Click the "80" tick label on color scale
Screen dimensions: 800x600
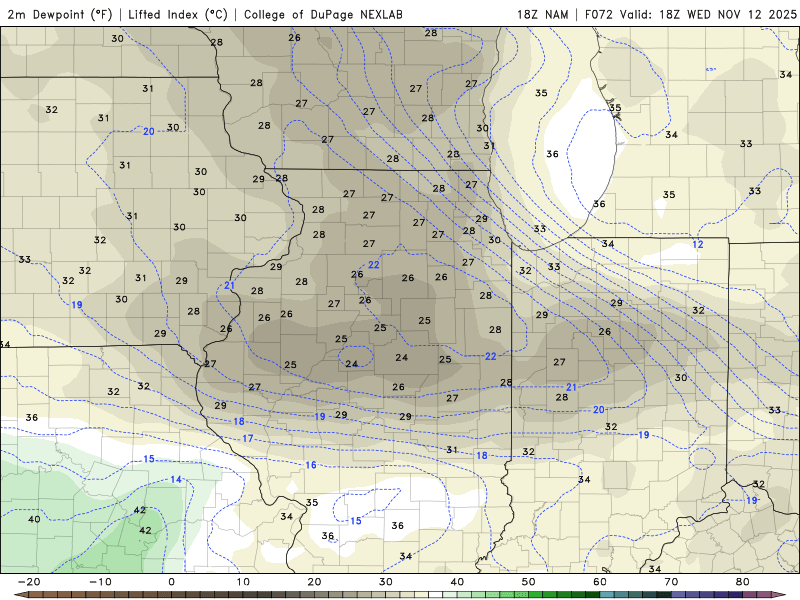tap(743, 582)
